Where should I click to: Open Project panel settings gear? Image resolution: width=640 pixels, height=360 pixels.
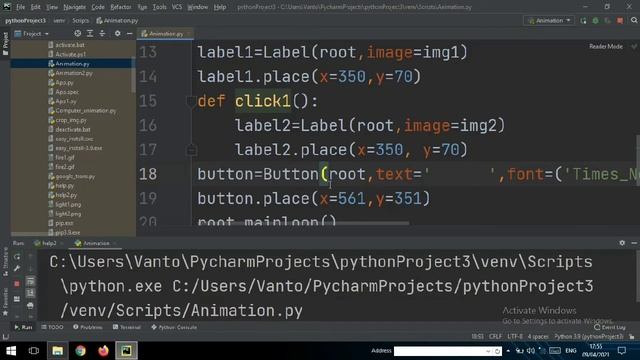tap(118, 33)
